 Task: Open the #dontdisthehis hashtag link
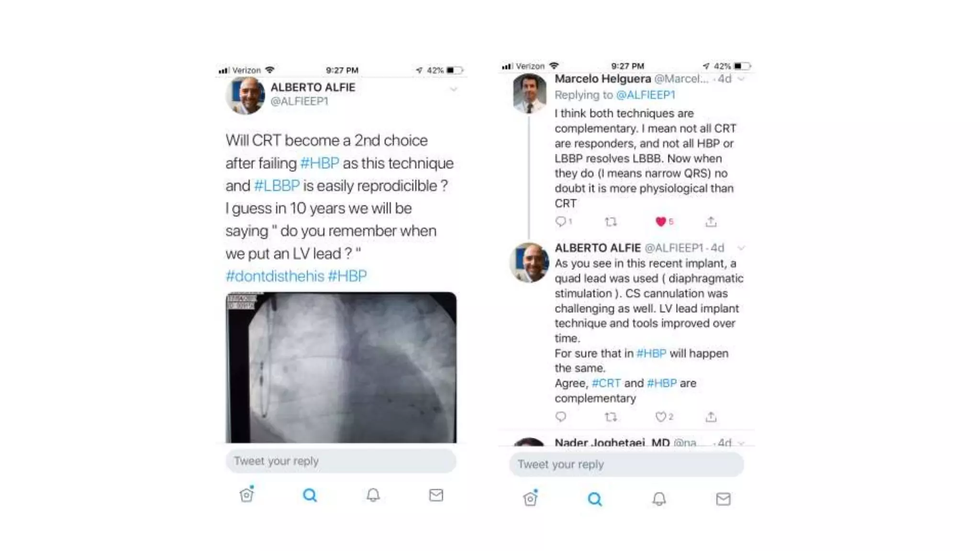pyautogui.click(x=275, y=276)
